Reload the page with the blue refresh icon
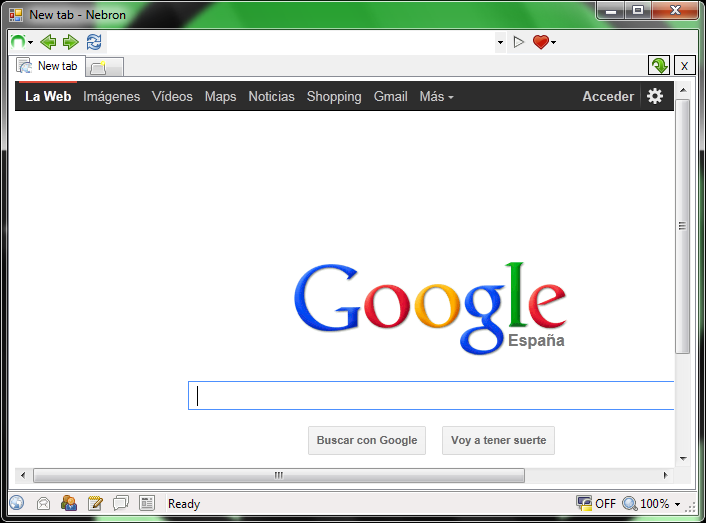706x523 pixels. (x=94, y=42)
